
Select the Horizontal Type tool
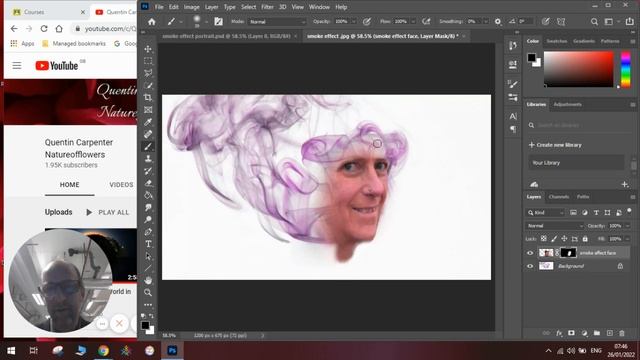pyautogui.click(x=148, y=244)
